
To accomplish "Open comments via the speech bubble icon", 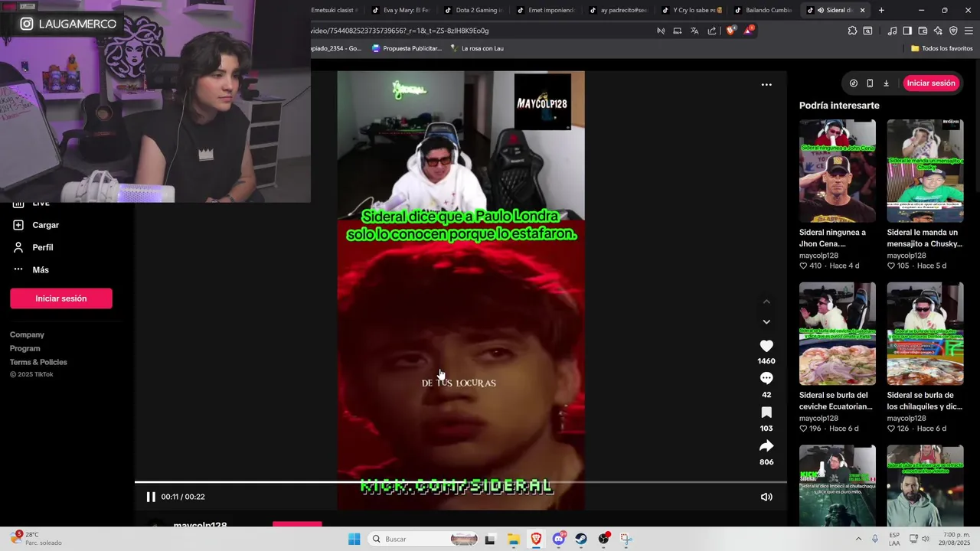I will point(766,379).
